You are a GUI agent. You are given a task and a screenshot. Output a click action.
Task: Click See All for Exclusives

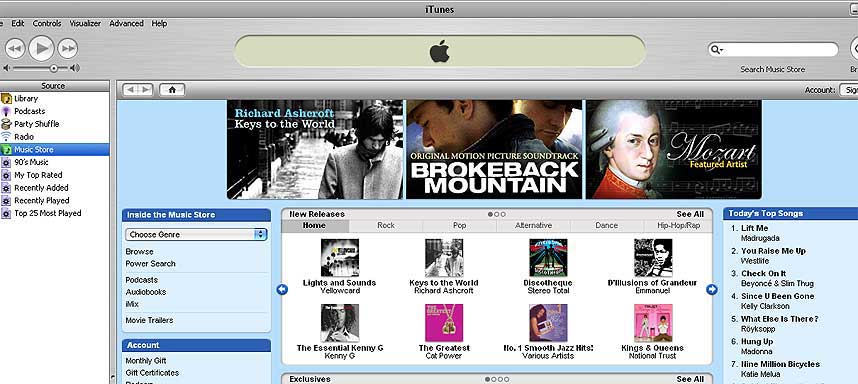click(690, 379)
